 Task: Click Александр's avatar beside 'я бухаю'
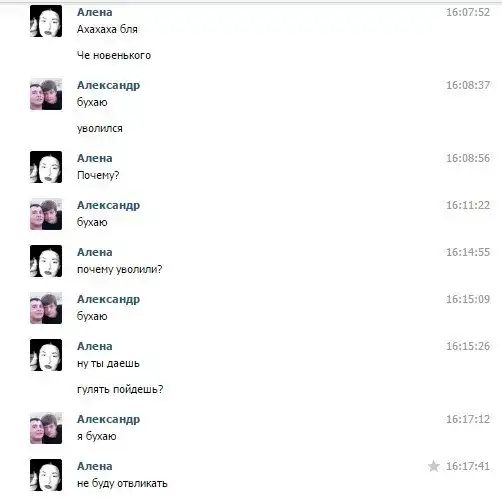coord(46,428)
